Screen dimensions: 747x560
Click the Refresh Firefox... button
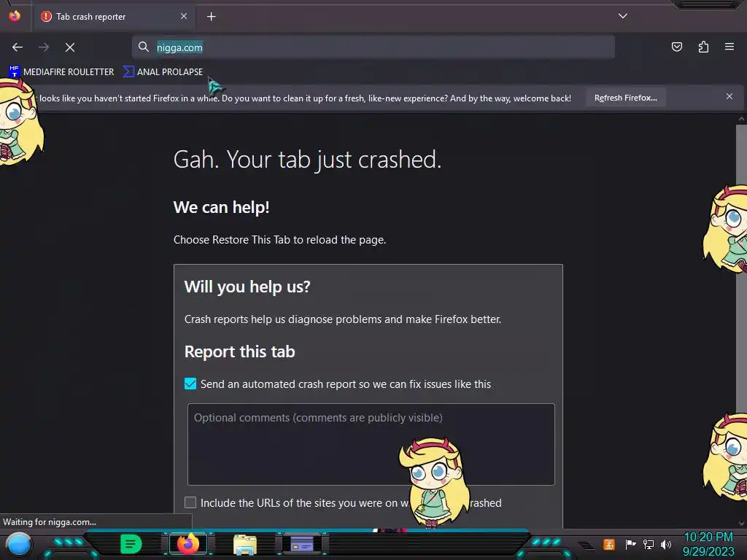pyautogui.click(x=625, y=98)
